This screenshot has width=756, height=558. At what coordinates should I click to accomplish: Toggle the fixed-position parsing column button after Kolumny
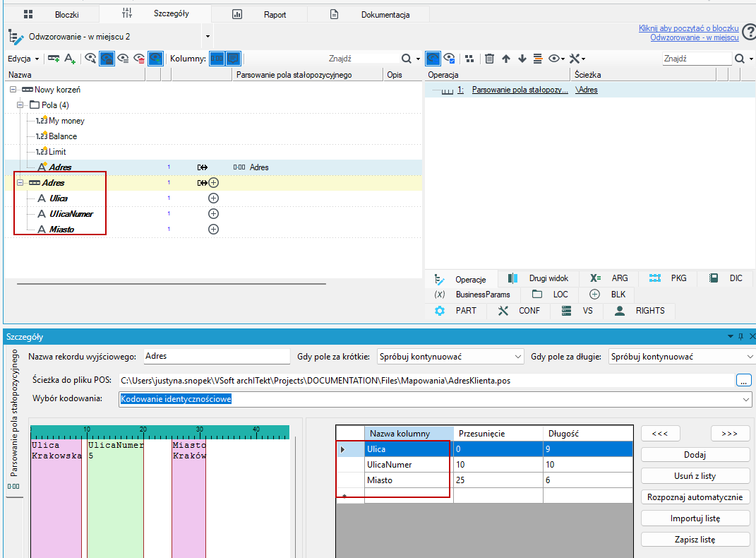tap(217, 59)
